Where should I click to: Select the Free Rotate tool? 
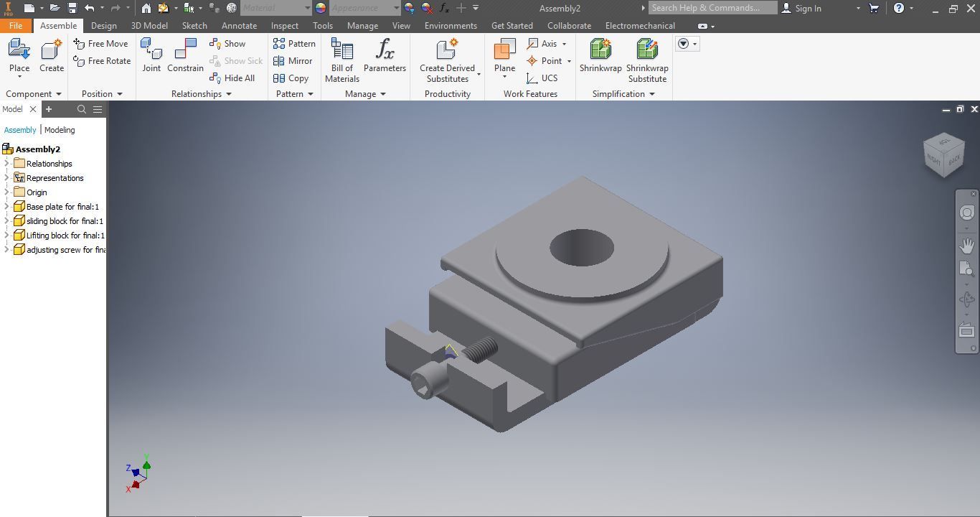(x=102, y=61)
